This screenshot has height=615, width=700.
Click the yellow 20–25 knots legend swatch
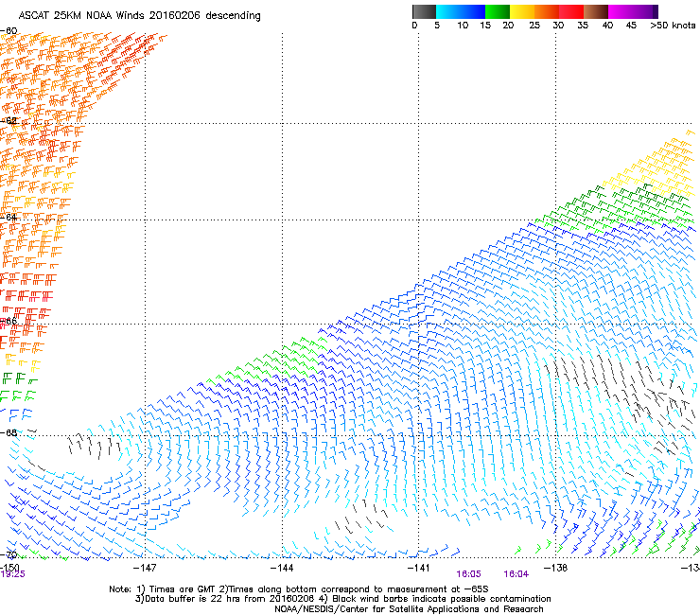coord(522,11)
